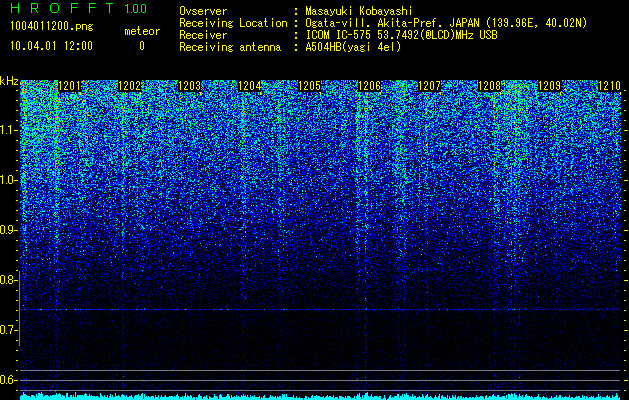Click the 0.9 frequency axis label

click(x=9, y=230)
